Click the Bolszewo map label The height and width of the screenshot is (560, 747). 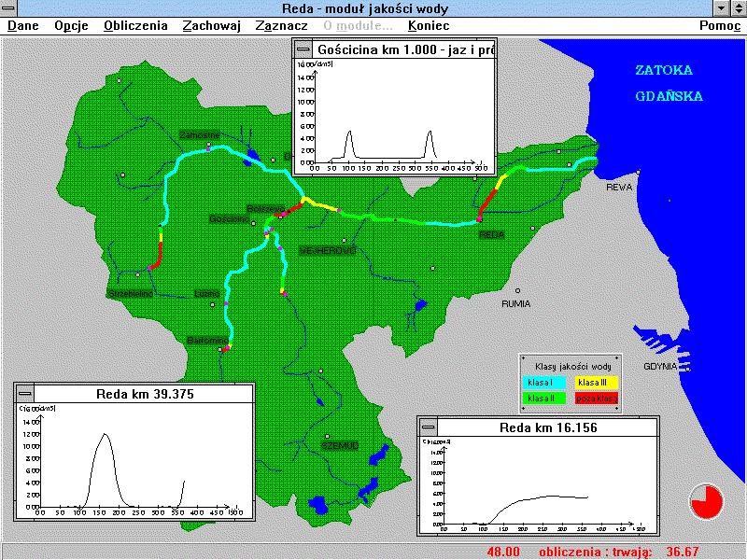(266, 208)
